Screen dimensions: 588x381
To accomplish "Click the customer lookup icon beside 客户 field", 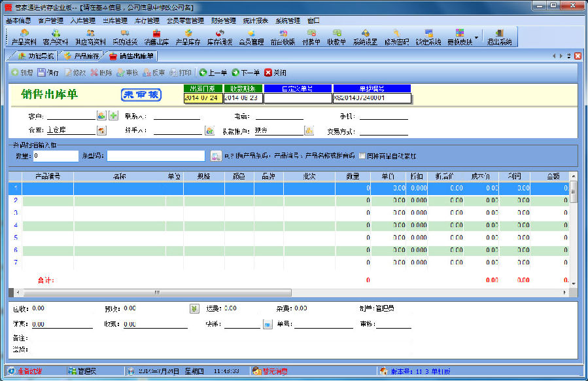I will (x=101, y=116).
